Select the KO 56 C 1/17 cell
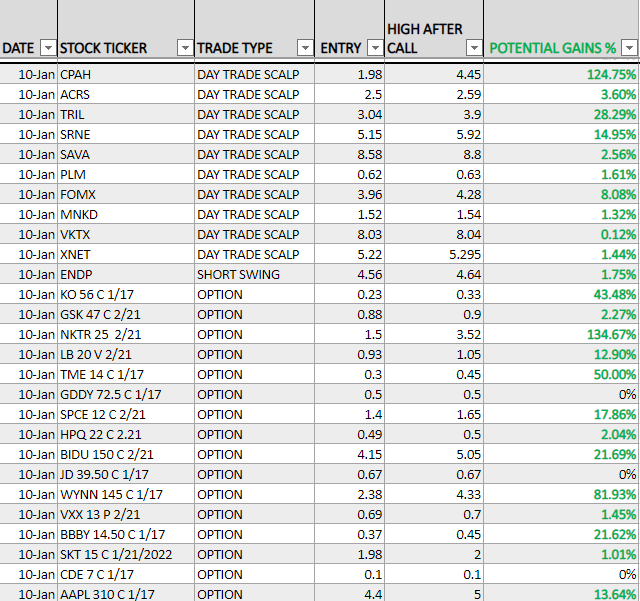Screen dimensions: 640x601 click(126, 294)
